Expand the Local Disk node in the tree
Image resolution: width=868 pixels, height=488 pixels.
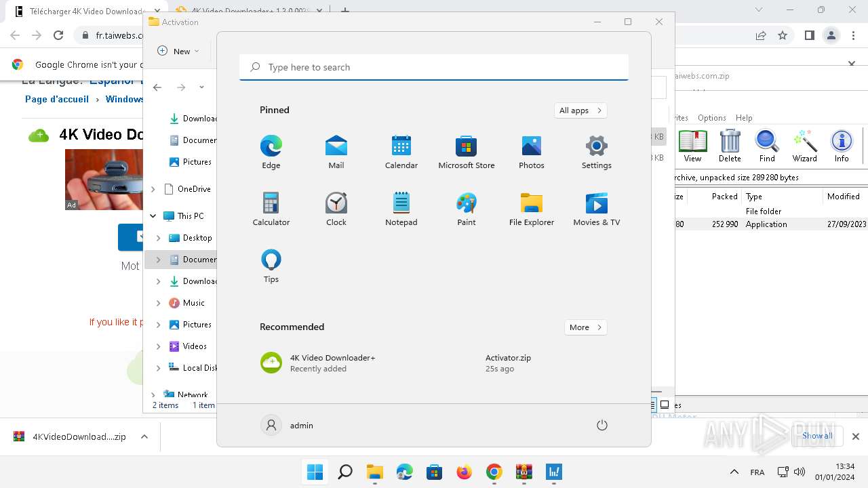159,368
